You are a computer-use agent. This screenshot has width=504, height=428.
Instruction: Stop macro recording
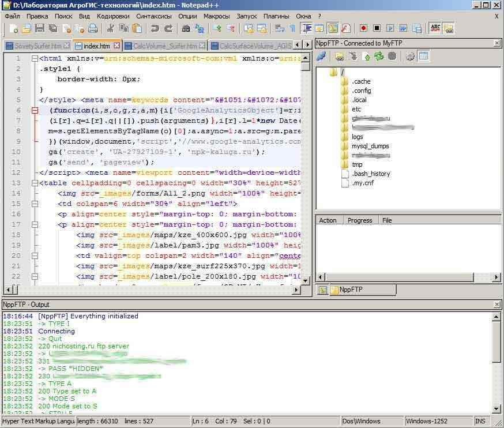coord(377,29)
